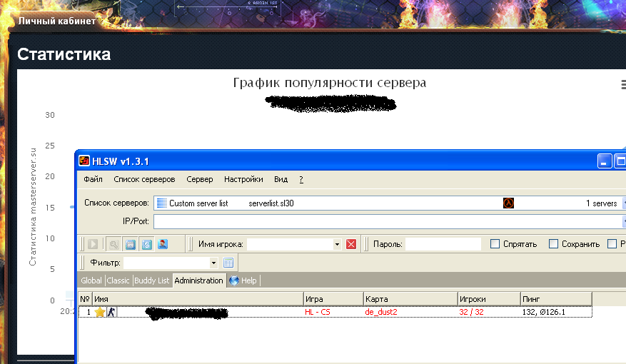Minimize the HLSW window
Image resolution: width=626 pixels, height=364 pixels.
tap(605, 161)
